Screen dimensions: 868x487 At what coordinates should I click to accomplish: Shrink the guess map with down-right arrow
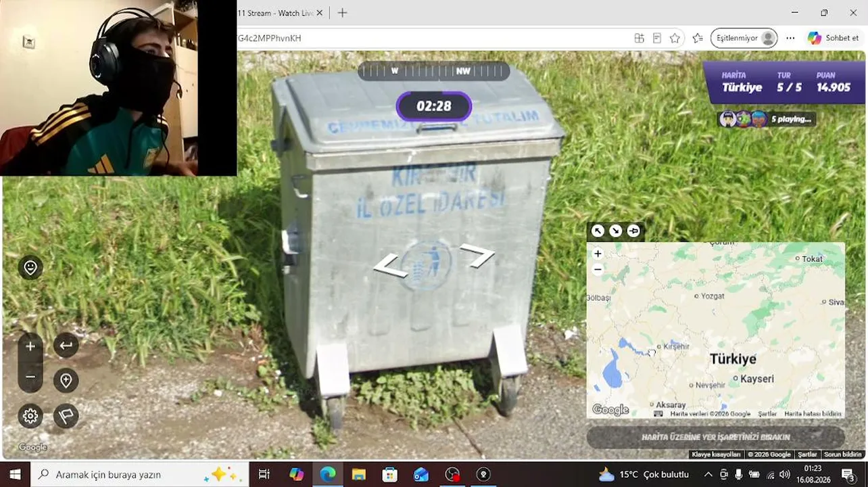click(615, 231)
